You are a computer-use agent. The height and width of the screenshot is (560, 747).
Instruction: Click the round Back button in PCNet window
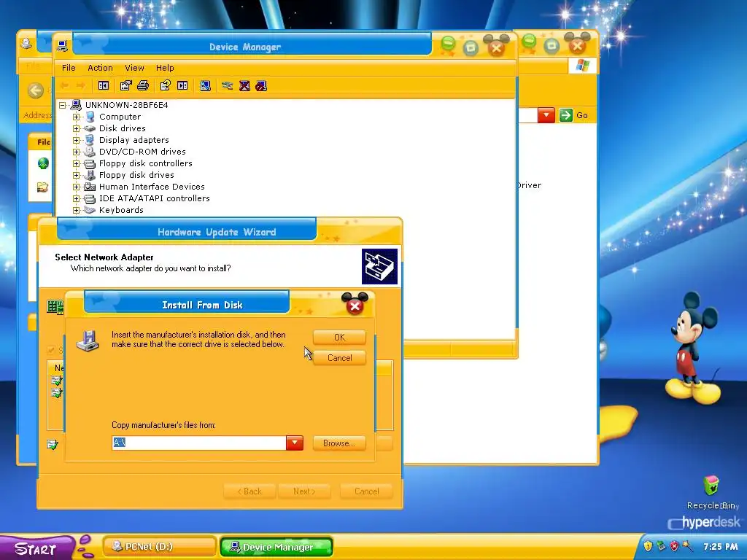35,90
